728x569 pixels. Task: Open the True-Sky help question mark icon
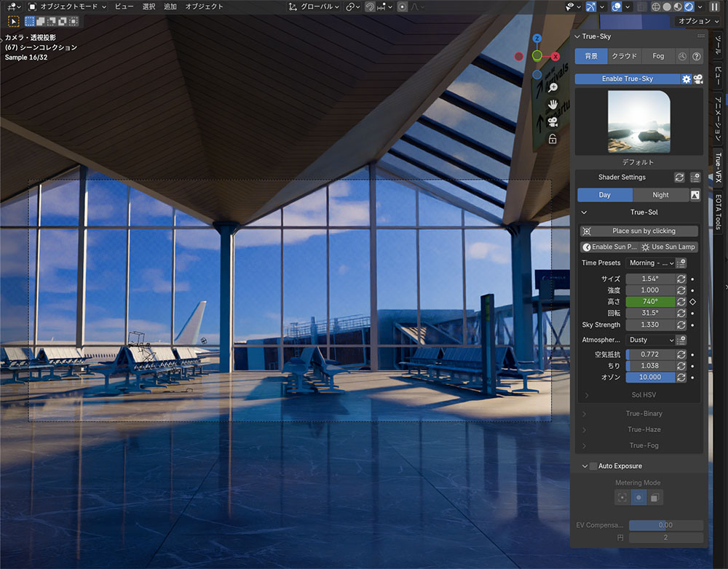pyautogui.click(x=696, y=56)
